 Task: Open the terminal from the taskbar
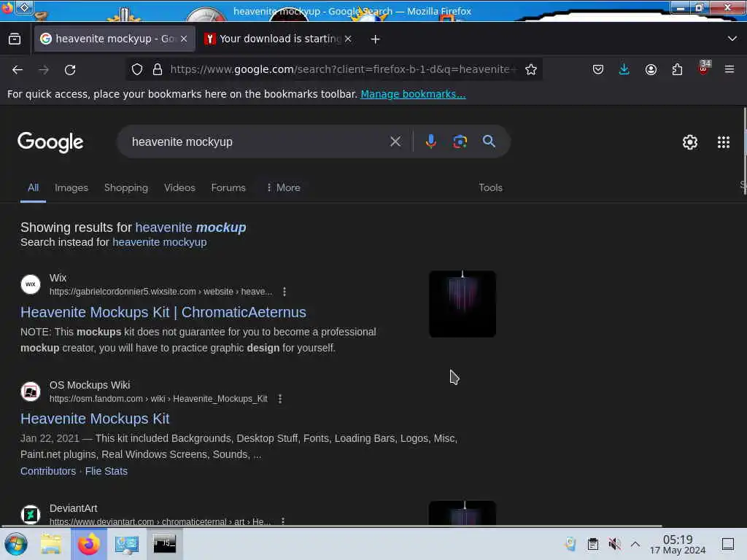164,544
